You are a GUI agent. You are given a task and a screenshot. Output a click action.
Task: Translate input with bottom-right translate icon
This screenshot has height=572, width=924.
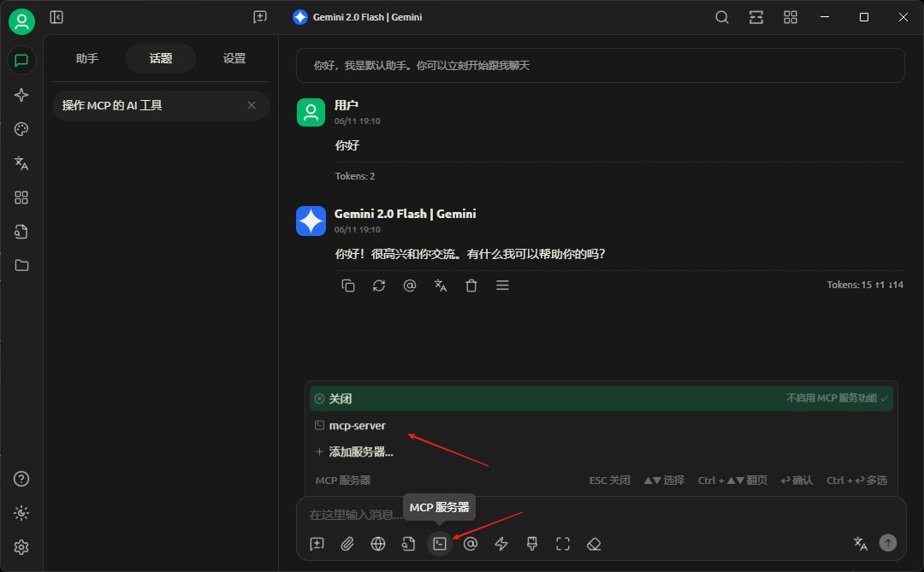(x=861, y=543)
